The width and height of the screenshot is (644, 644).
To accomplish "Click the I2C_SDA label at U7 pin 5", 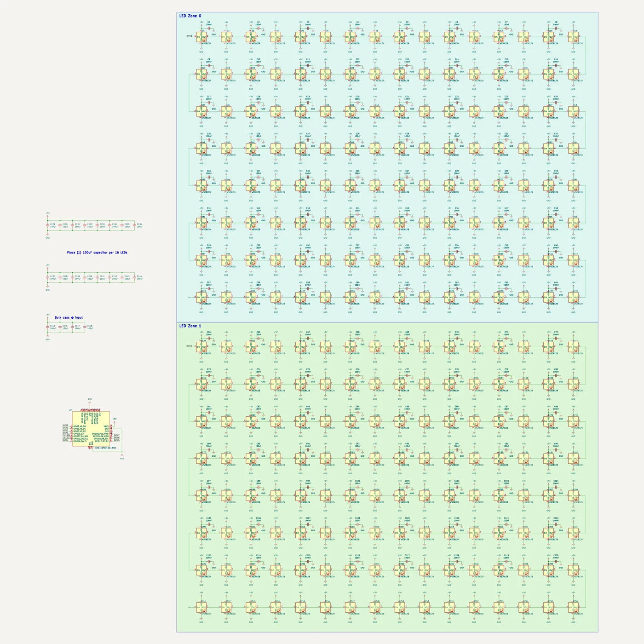I will tap(66, 435).
